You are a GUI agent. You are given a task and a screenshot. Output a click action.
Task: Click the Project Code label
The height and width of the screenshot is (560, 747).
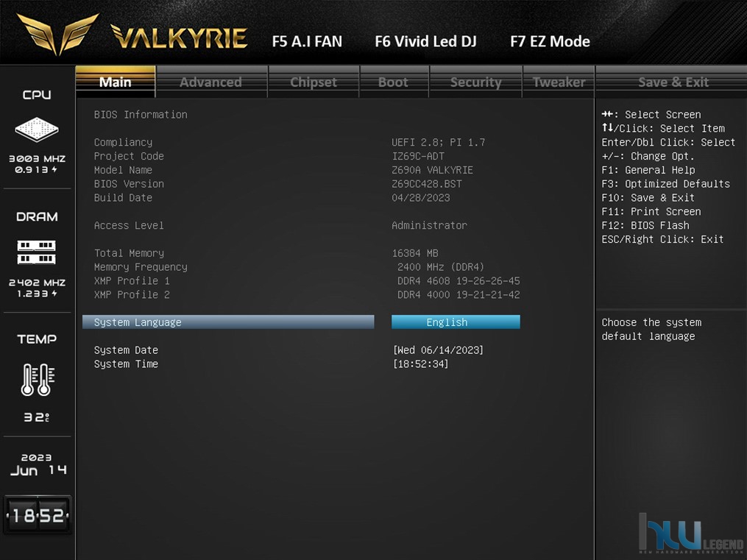coord(129,156)
